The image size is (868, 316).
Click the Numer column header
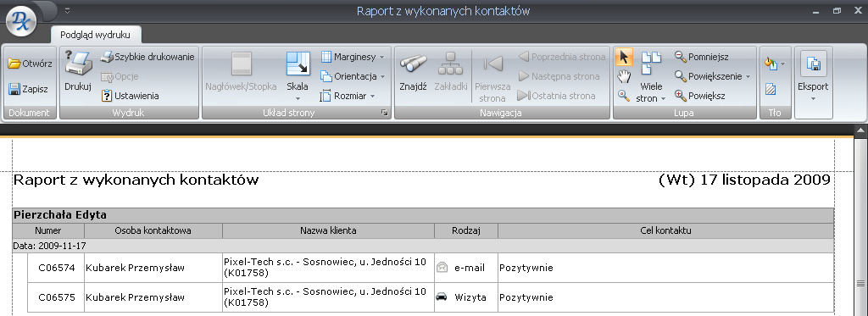(x=48, y=230)
